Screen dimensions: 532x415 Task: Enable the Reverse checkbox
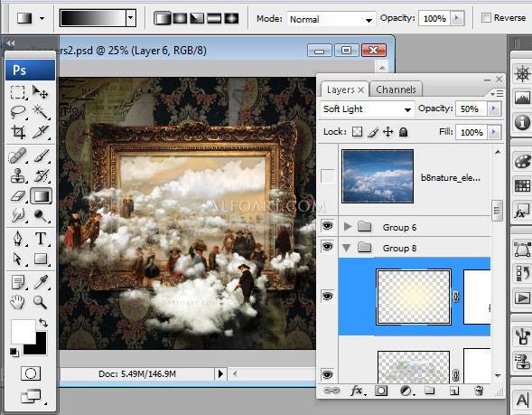486,18
